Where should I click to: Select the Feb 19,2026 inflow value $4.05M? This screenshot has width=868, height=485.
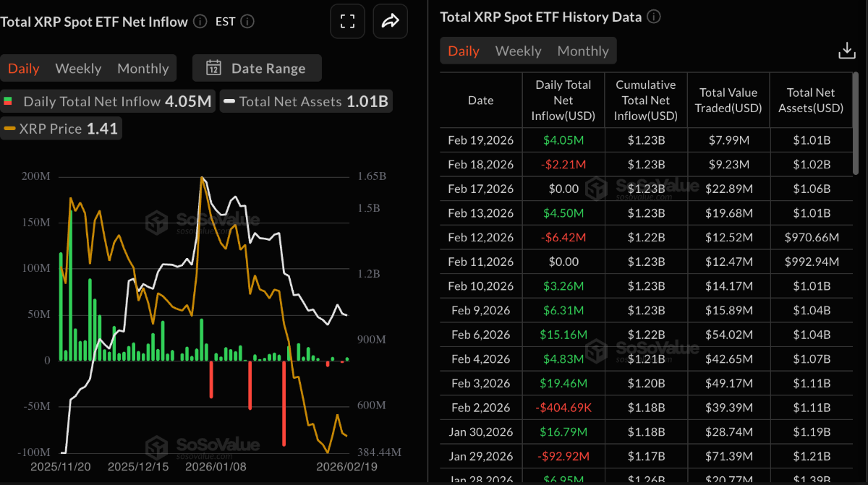(x=563, y=140)
